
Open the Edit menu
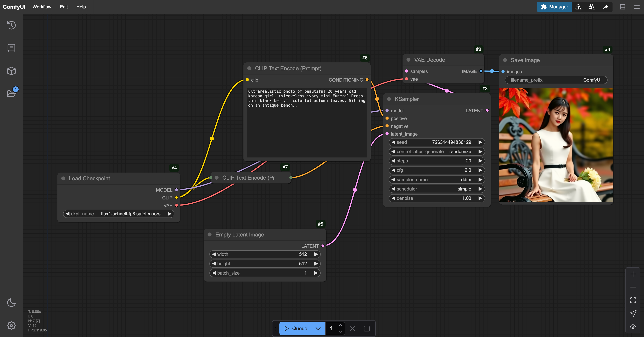coord(64,7)
